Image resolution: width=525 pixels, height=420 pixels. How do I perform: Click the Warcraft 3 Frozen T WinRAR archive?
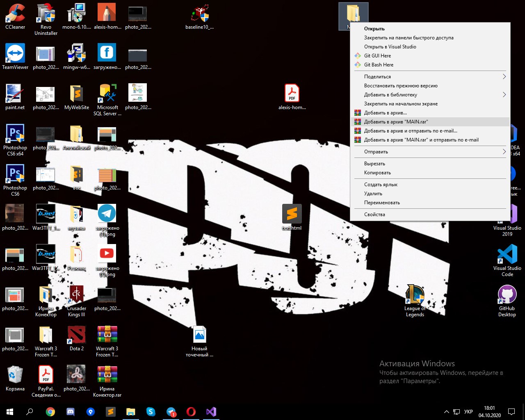tap(107, 340)
